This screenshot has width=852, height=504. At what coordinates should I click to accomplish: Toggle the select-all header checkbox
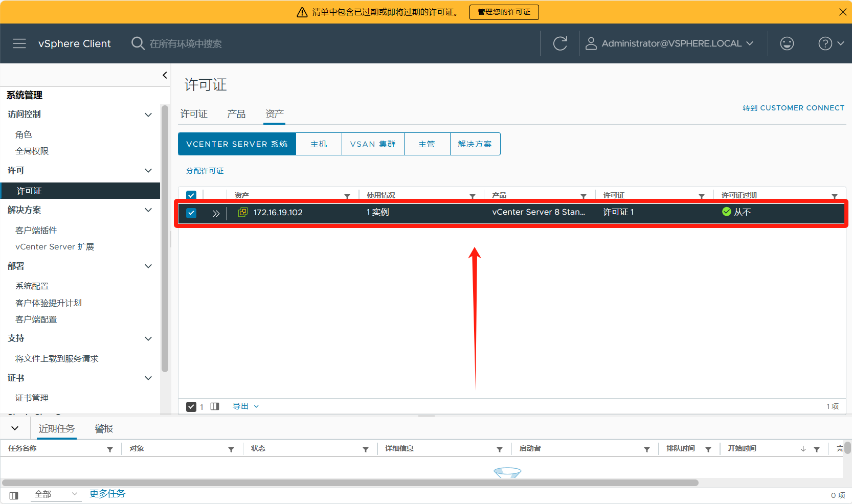(191, 195)
